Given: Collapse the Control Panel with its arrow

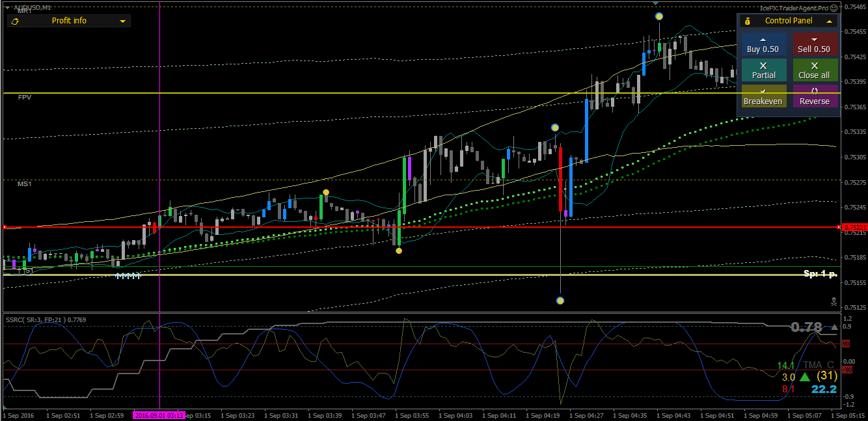Looking at the screenshot, I should point(829,21).
